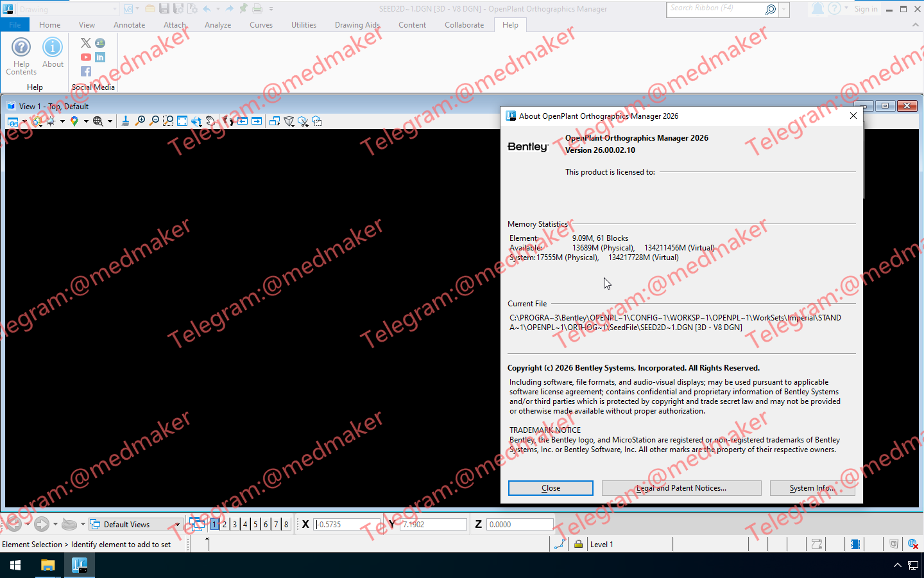Toggle view 1 in the view toggles
The image size is (924, 578).
[214, 524]
